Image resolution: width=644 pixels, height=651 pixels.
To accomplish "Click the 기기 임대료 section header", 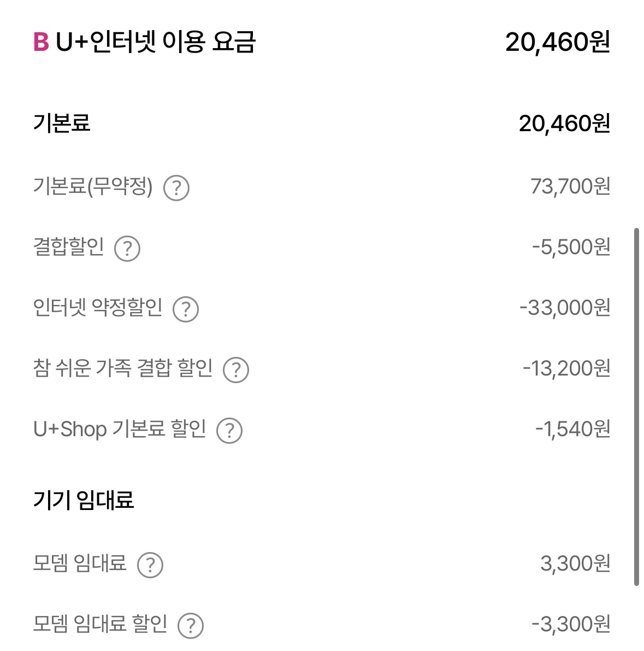I will click(x=84, y=500).
